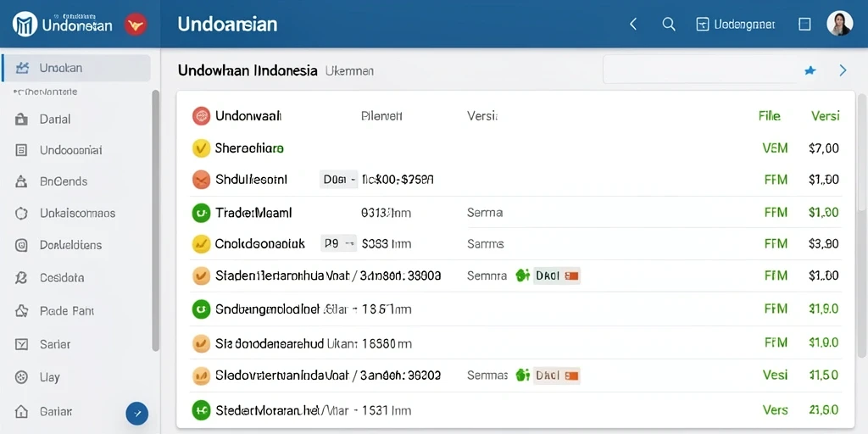Viewport: 868px width, 434px height.
Task: Click the blue round floating button in sidebar
Action: (137, 413)
